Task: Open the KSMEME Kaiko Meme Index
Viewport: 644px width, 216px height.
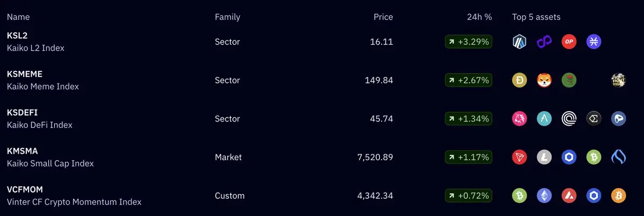Action: (x=42, y=80)
